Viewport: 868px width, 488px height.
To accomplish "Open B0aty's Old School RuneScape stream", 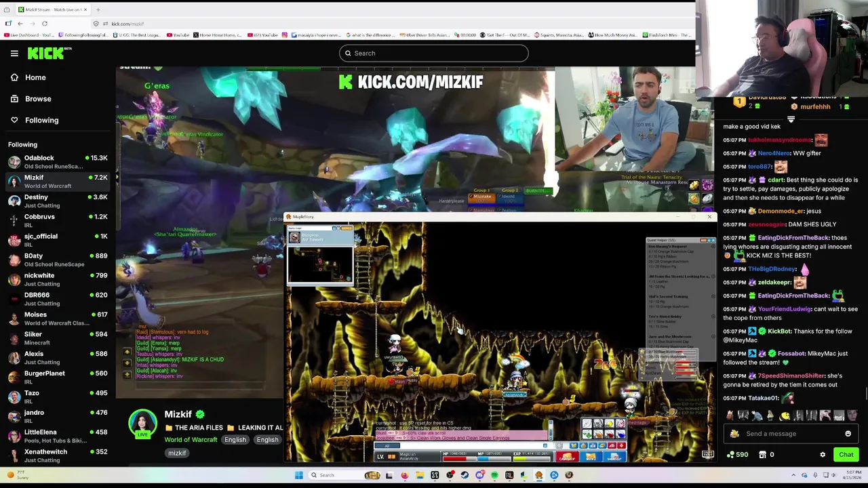I will [58, 260].
